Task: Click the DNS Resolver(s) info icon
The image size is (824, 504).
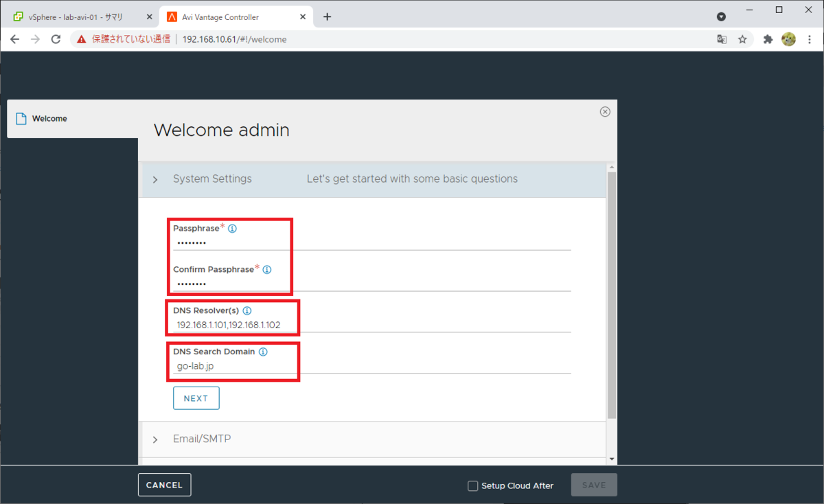Action: pos(247,311)
